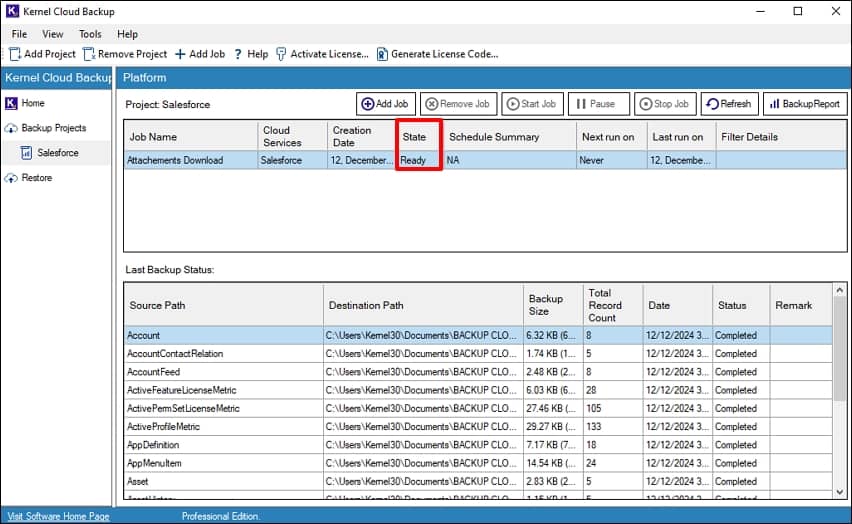Click the Start Job button

click(532, 104)
